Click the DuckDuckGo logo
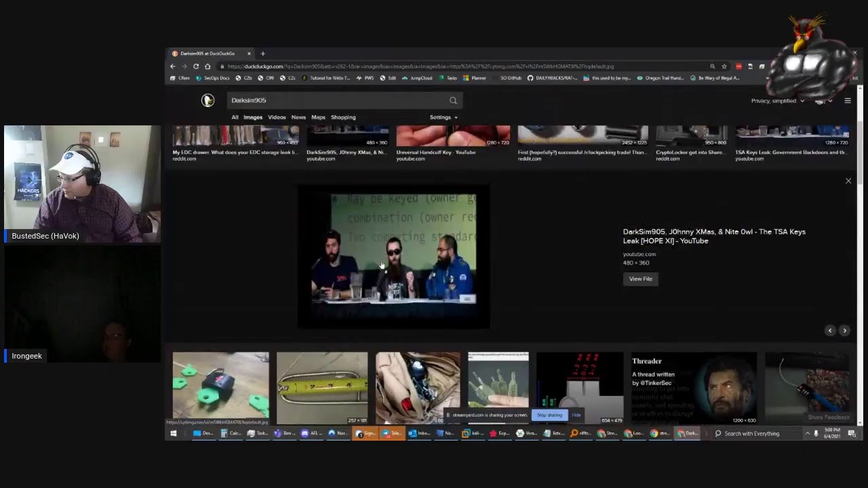The height and width of the screenshot is (488, 868). pyautogui.click(x=208, y=100)
